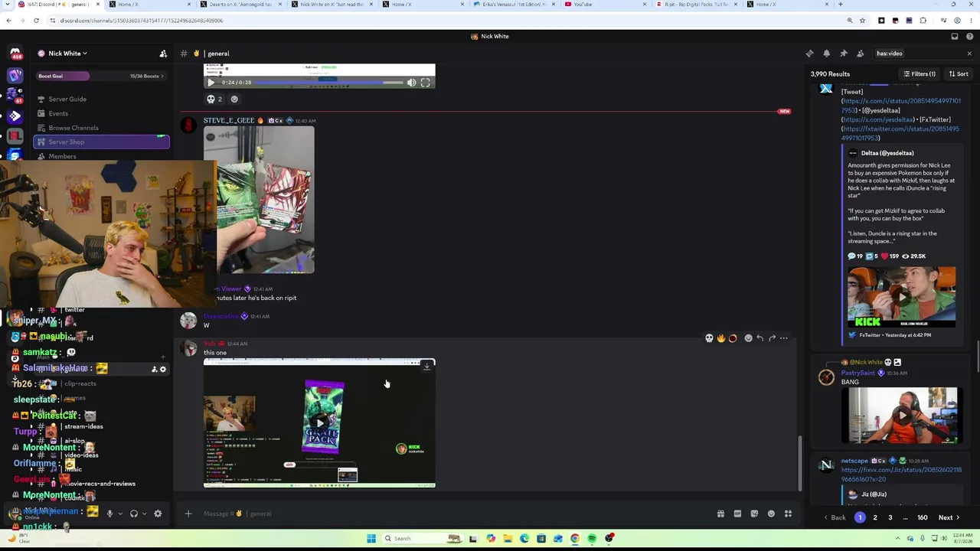Seek within the video progress bar

click(x=328, y=83)
